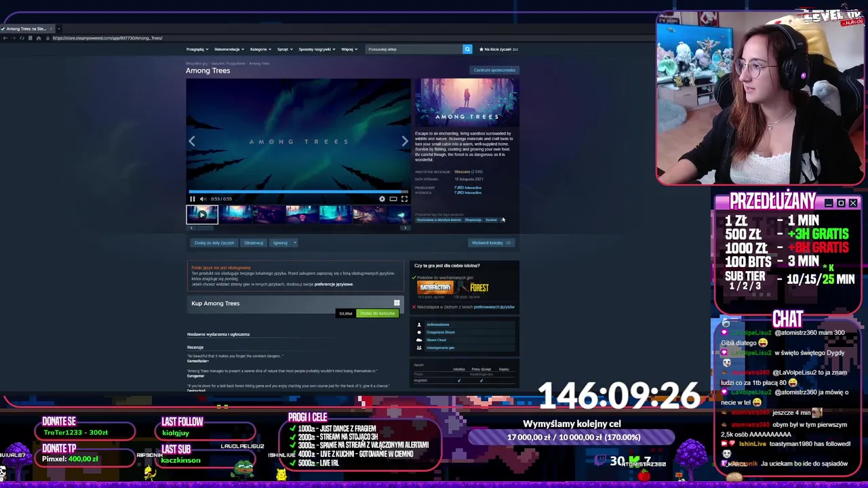Open trailer settings gear icon
The height and width of the screenshot is (488, 868).
pos(382,199)
